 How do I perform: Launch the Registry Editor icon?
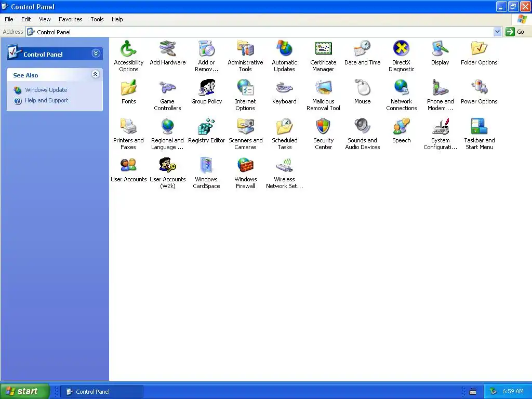(206, 131)
